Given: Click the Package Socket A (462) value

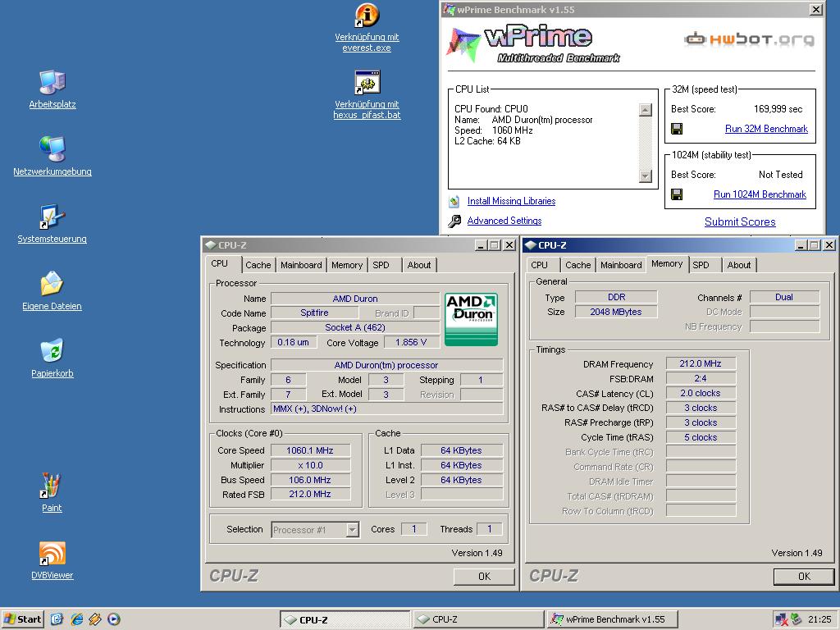Looking at the screenshot, I should click(354, 327).
